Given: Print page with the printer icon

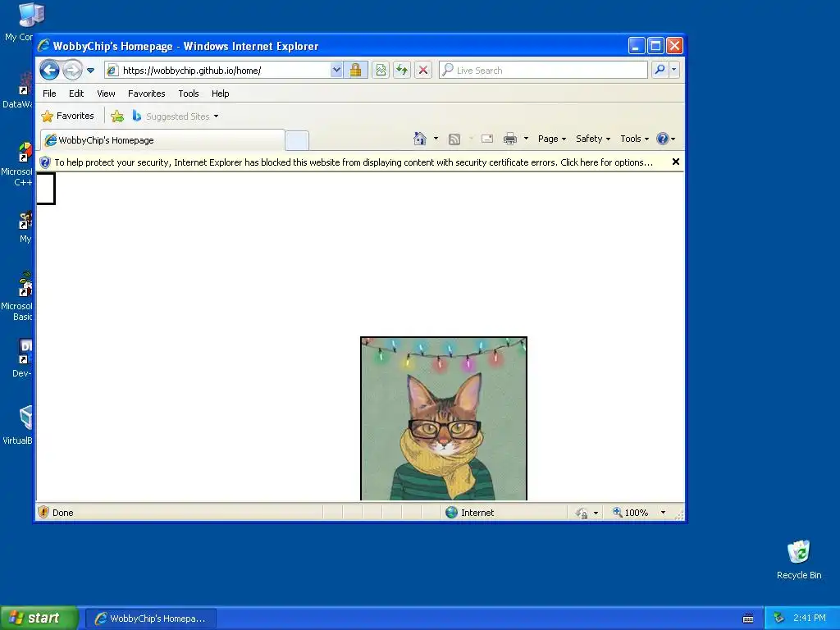Looking at the screenshot, I should point(510,139).
